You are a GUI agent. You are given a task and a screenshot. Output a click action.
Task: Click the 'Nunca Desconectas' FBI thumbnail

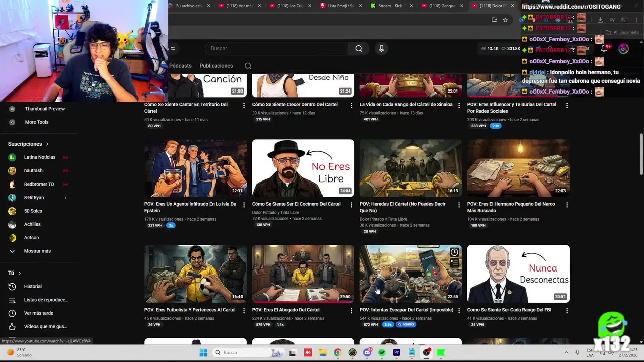[518, 274]
